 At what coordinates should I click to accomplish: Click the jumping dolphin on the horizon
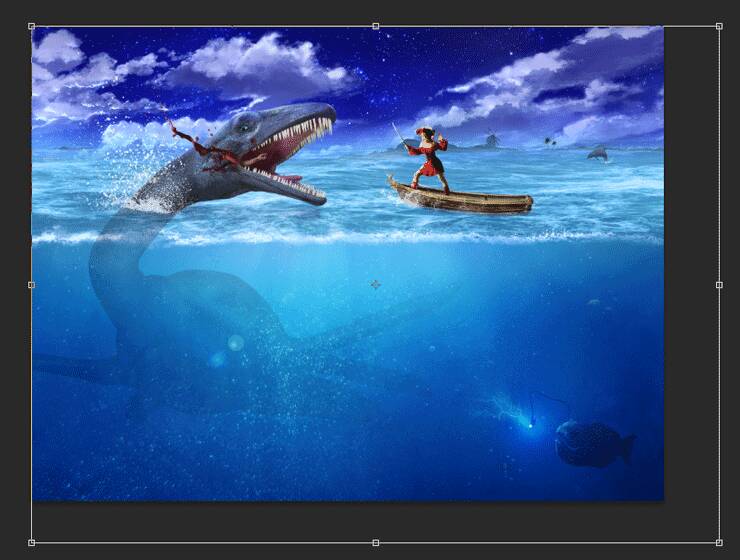click(597, 153)
